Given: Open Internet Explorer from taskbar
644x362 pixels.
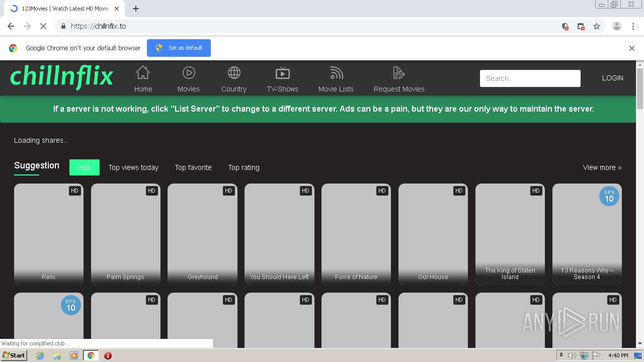Looking at the screenshot, I should click(40, 355).
